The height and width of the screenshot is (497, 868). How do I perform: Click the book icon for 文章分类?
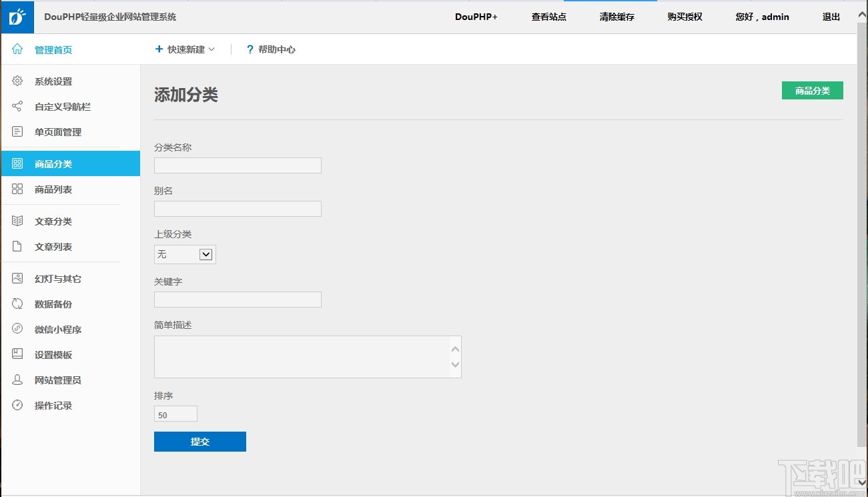pyautogui.click(x=17, y=221)
